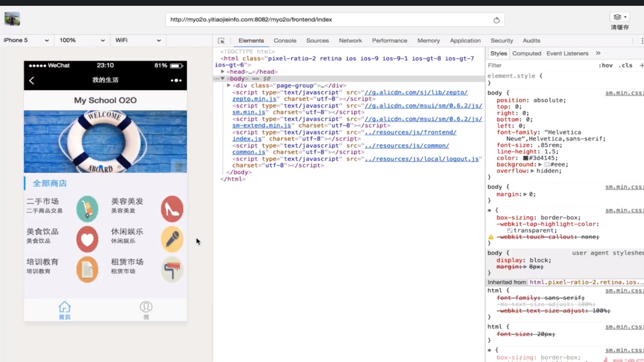The height and width of the screenshot is (362, 644).
Task: Select the html closing tag line
Action: click(233, 179)
